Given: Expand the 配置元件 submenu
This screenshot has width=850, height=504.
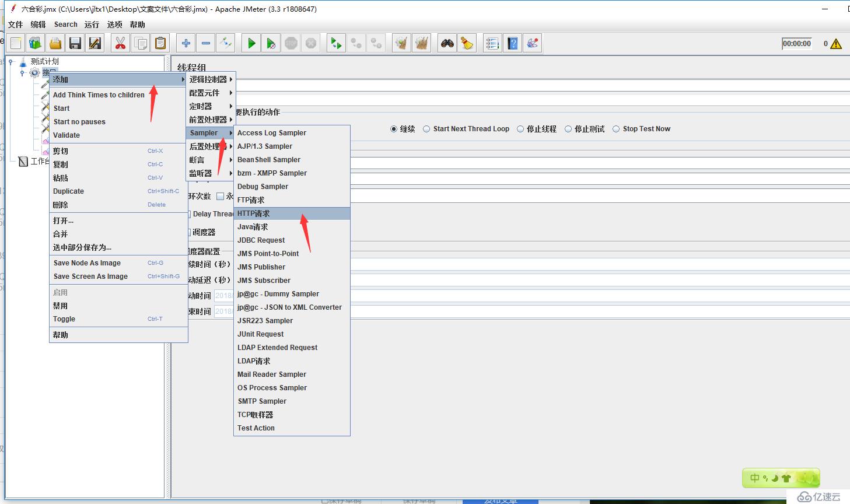Looking at the screenshot, I should coord(211,93).
